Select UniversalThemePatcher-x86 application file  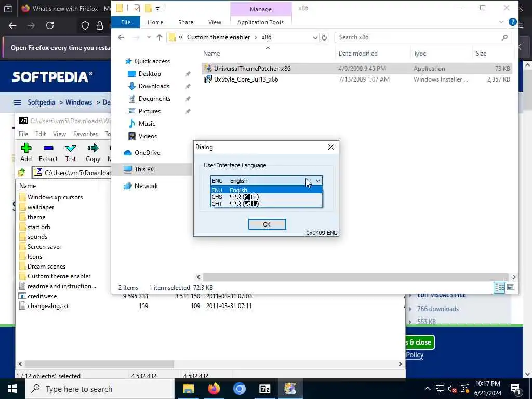(x=252, y=69)
